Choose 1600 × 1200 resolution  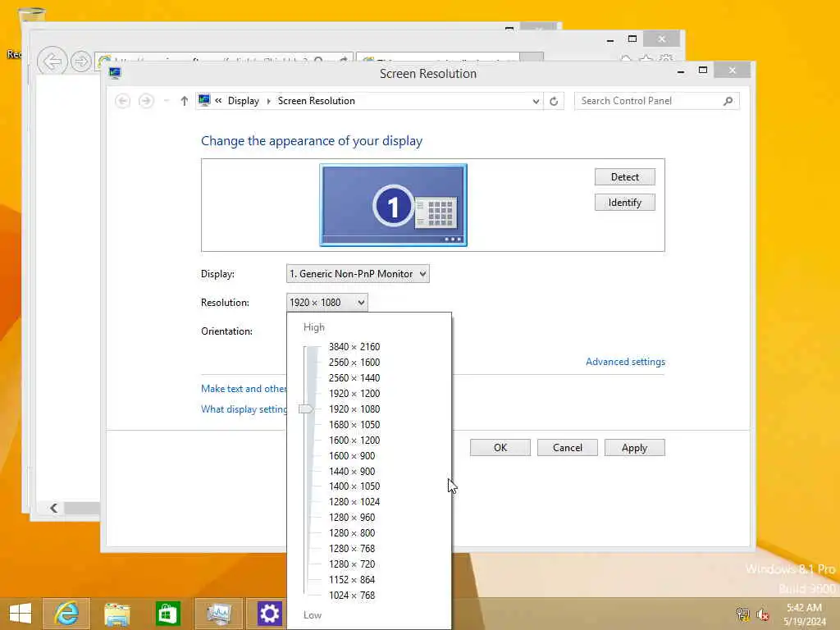click(x=354, y=440)
